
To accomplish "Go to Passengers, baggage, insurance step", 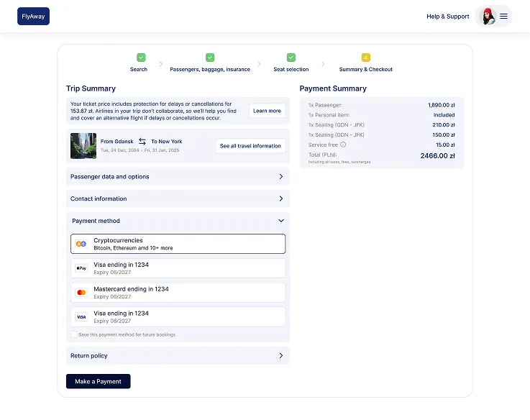I will [x=210, y=69].
